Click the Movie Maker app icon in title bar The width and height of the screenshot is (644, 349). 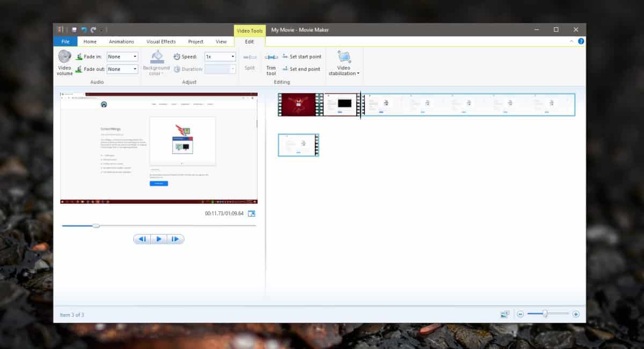pos(61,29)
